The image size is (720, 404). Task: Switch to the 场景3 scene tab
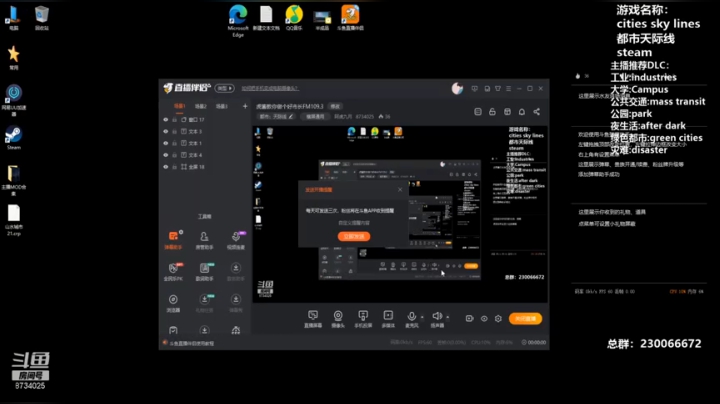222,107
